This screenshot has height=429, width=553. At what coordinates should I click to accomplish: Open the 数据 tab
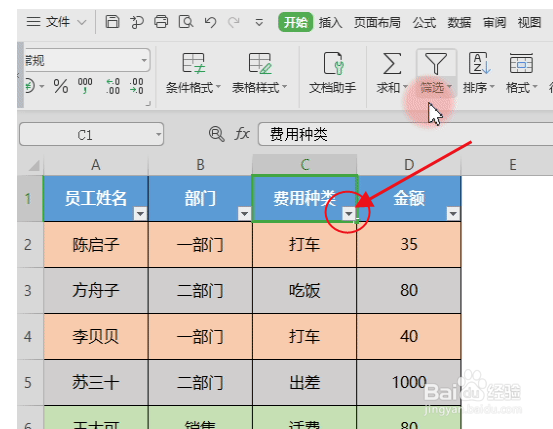click(x=459, y=22)
